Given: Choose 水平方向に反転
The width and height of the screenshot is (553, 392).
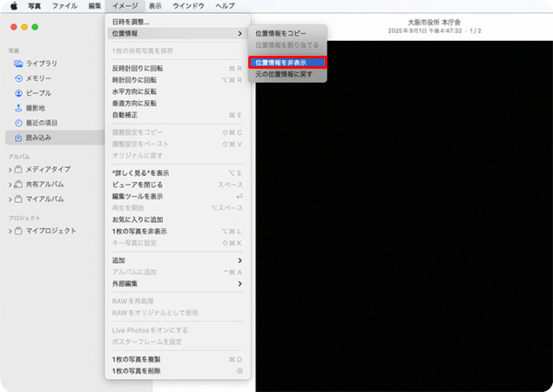Looking at the screenshot, I should tap(178, 91).
